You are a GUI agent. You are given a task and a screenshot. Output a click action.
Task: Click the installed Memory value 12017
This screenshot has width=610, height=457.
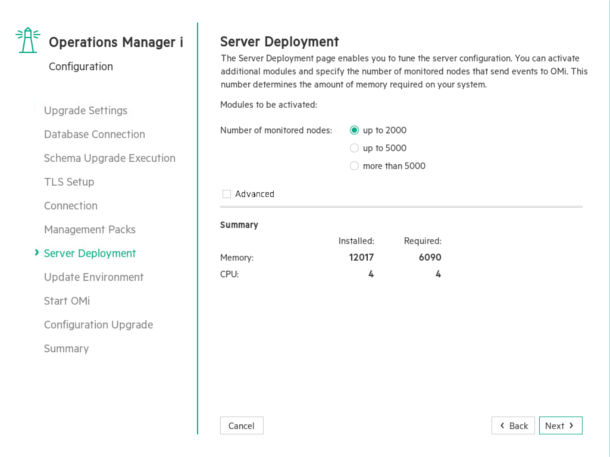pyautogui.click(x=361, y=257)
